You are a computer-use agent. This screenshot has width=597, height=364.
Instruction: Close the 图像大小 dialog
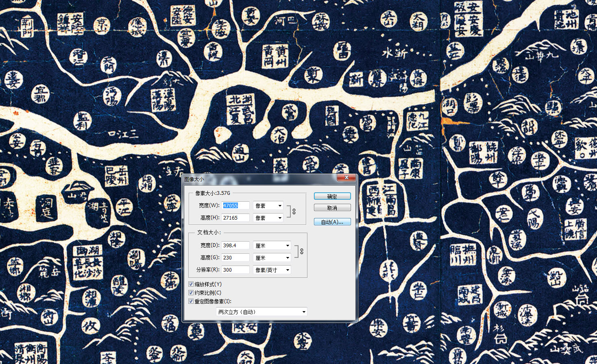coord(346,178)
